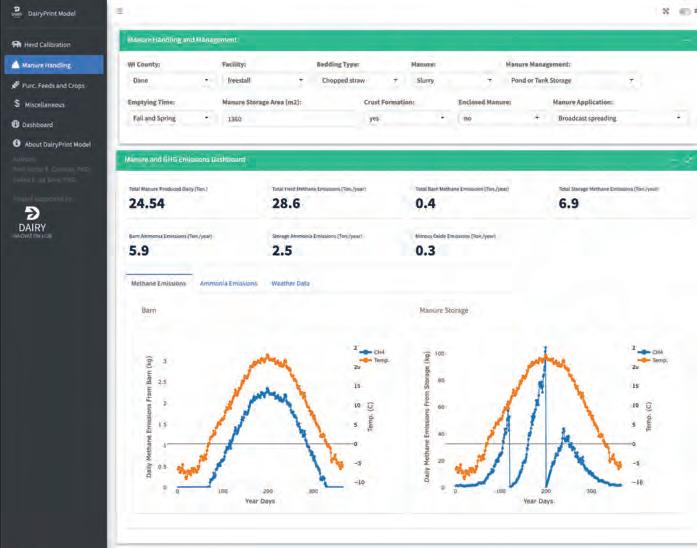
Task: Toggle Temp. series in Manure Storage legend
Action: point(653,360)
